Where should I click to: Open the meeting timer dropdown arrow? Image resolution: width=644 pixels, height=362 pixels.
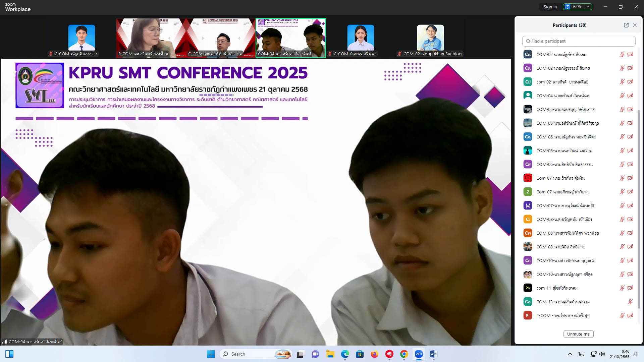coord(588,7)
